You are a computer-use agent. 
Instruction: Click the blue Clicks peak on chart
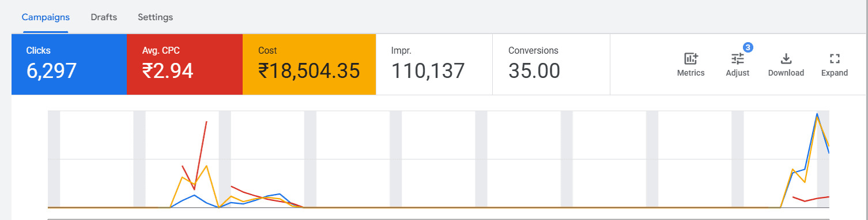coord(817,114)
